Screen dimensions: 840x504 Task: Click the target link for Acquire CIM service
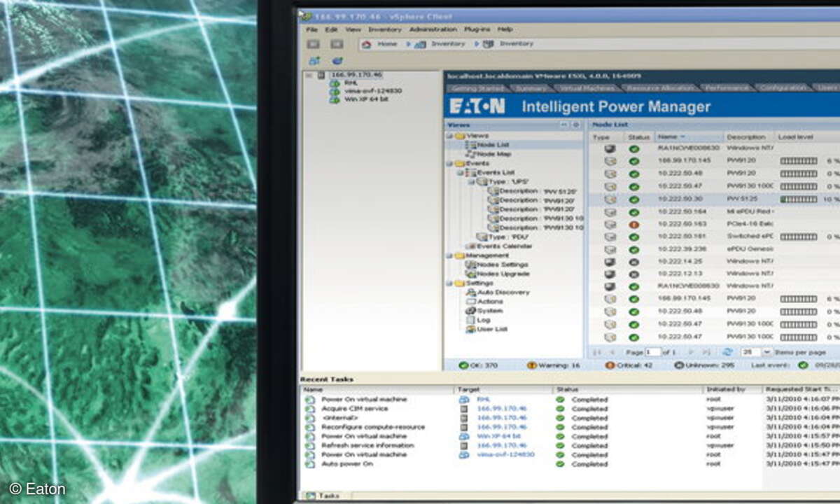click(x=502, y=408)
